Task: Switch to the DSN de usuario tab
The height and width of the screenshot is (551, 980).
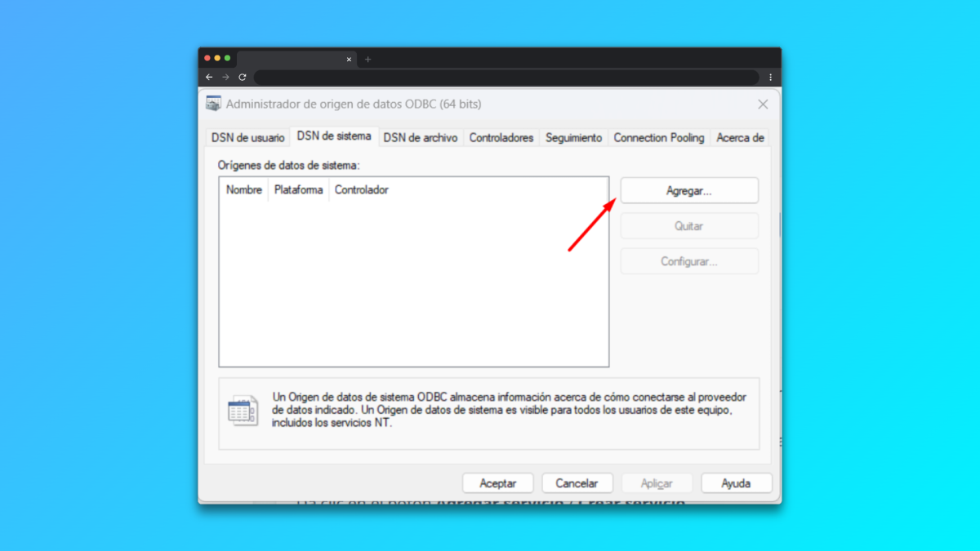Action: pyautogui.click(x=247, y=138)
